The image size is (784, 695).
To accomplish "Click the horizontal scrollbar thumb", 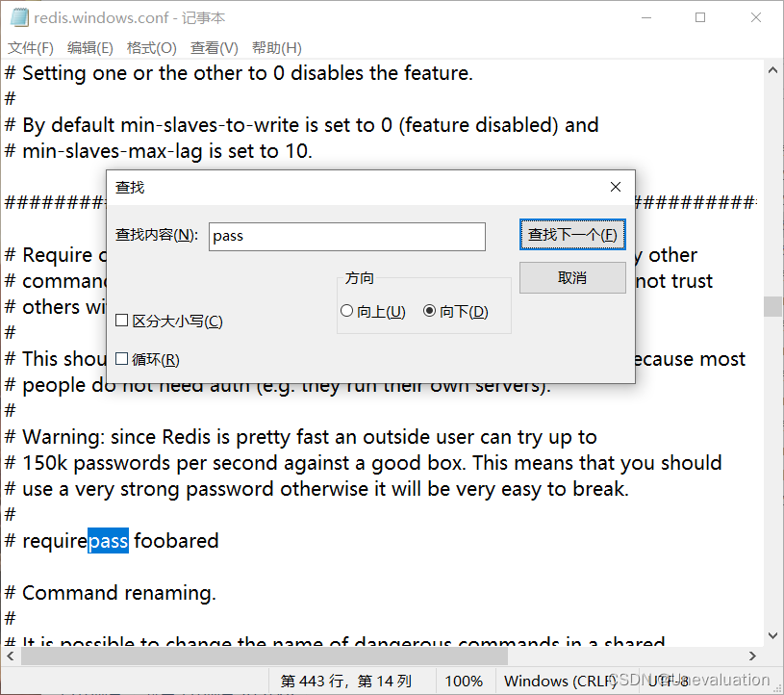I will [265, 656].
